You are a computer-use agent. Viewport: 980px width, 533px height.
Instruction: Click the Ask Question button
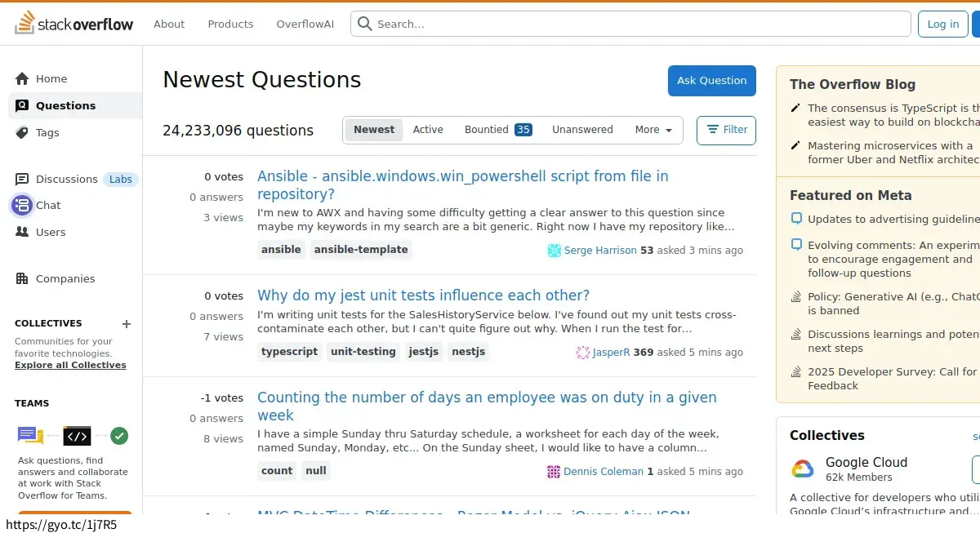tap(711, 81)
